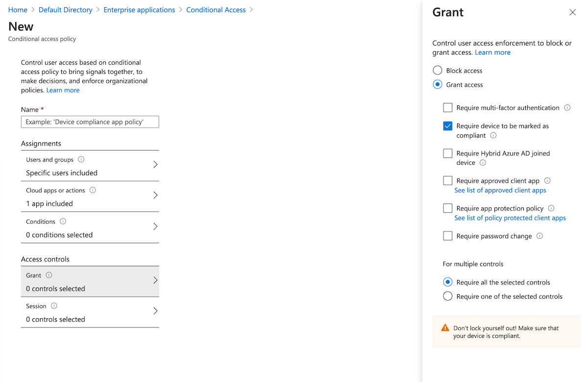Click the warning icon in the compliance notice
The height and width of the screenshot is (382, 588).
point(445,328)
